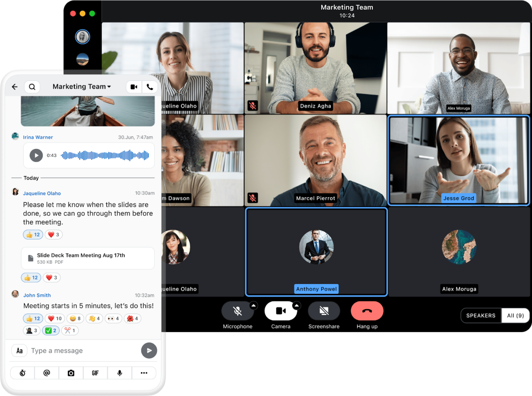The height and width of the screenshot is (396, 532).
Task: Open more options ellipsis in composer
Action: coord(144,373)
